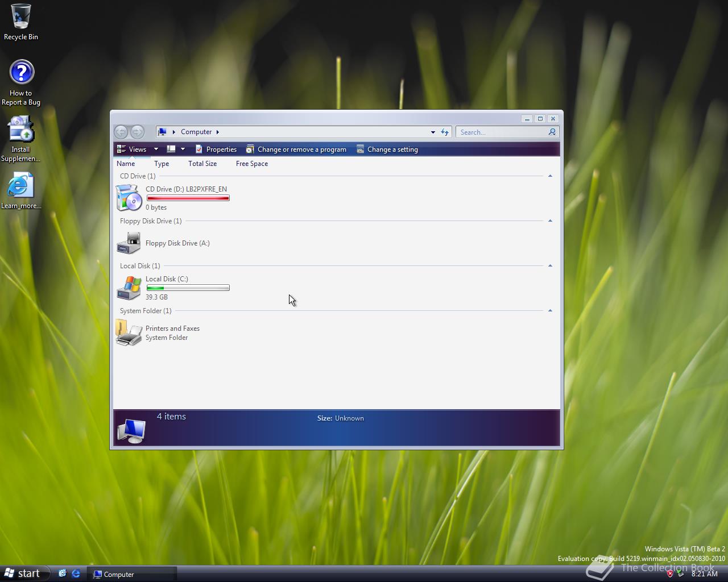The image size is (728, 582).
Task: Go forward with the Forward arrow button
Action: 137,132
